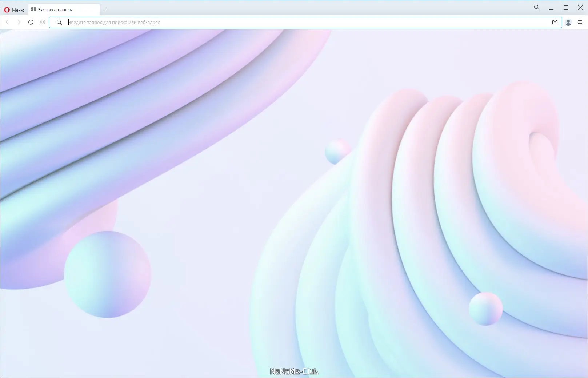This screenshot has width=588, height=378.
Task: Reload the current page
Action: click(x=31, y=22)
